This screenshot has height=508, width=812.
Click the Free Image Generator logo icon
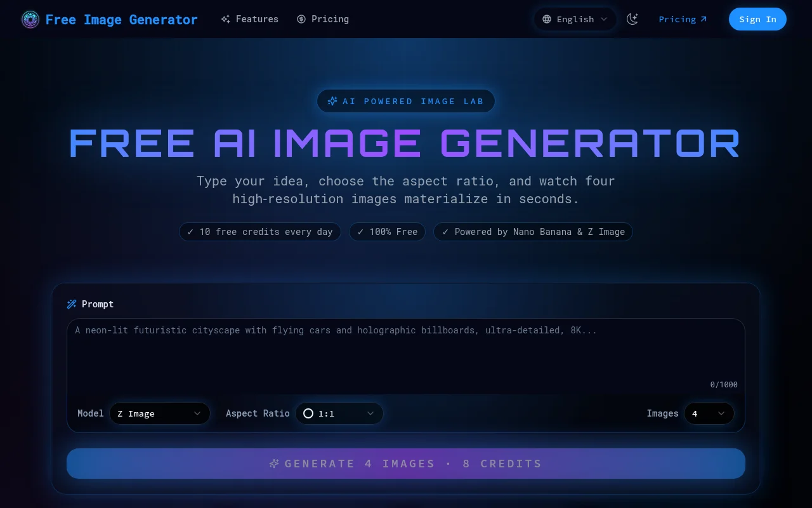[30, 20]
